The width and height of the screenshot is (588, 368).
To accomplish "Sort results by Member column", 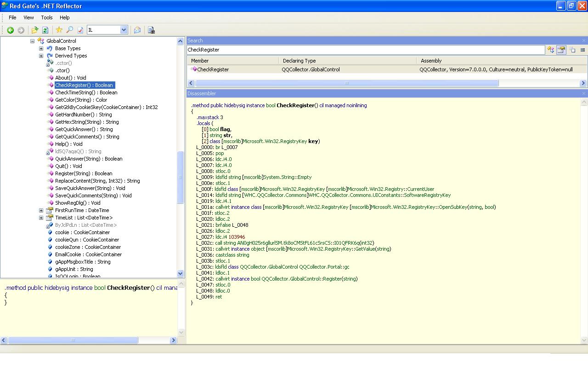I will point(233,61).
